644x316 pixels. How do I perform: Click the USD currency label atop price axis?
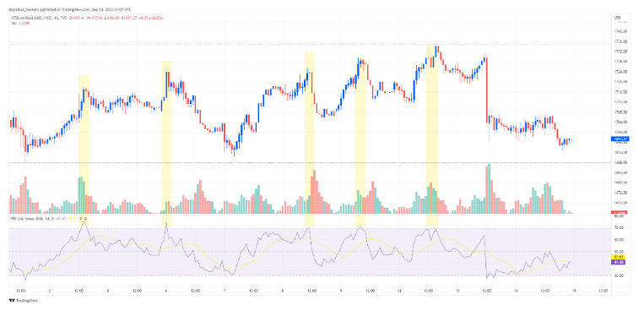pos(617,18)
